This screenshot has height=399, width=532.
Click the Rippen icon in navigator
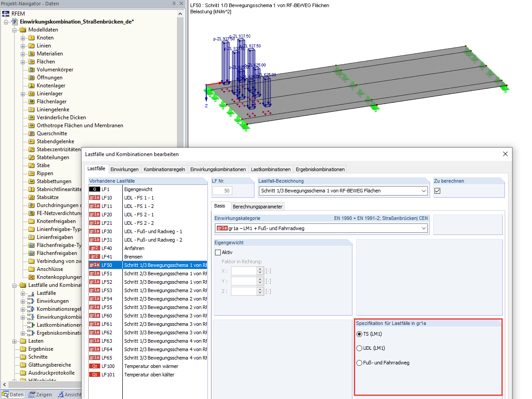[x=31, y=173]
